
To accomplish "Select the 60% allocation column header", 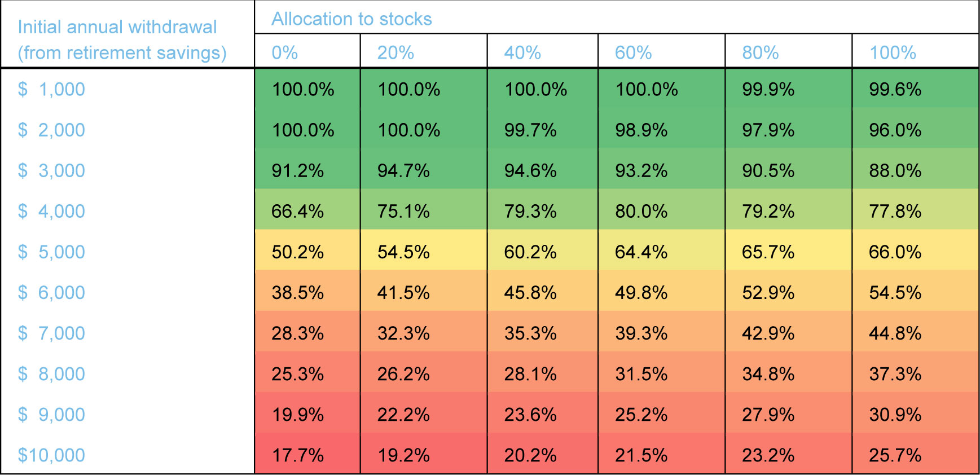I will pyautogui.click(x=633, y=52).
